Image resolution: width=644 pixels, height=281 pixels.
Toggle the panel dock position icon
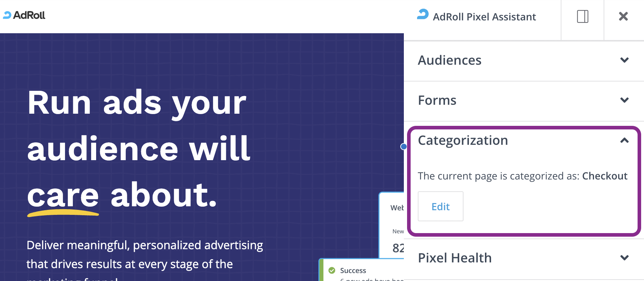583,16
